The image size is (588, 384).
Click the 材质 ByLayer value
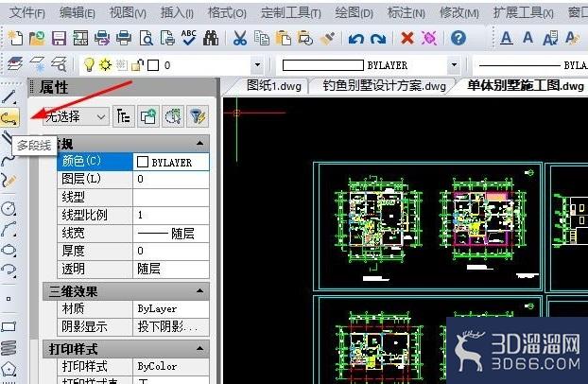[x=171, y=309]
